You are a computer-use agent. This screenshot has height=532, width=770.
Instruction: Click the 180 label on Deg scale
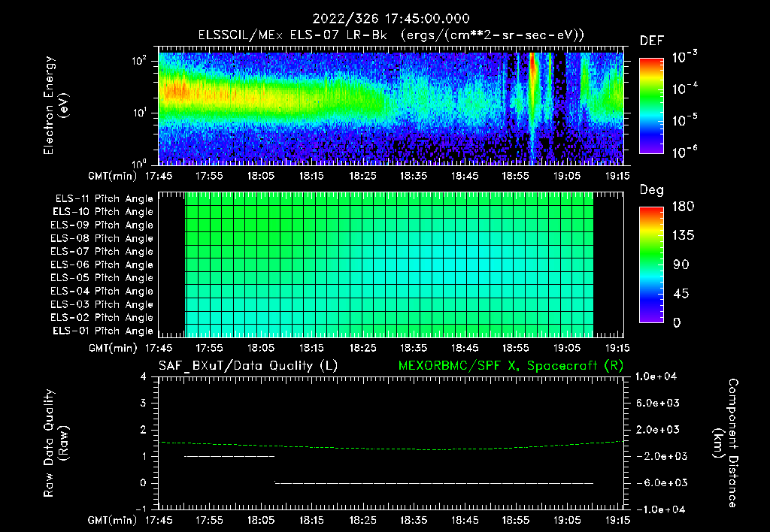pyautogui.click(x=683, y=207)
